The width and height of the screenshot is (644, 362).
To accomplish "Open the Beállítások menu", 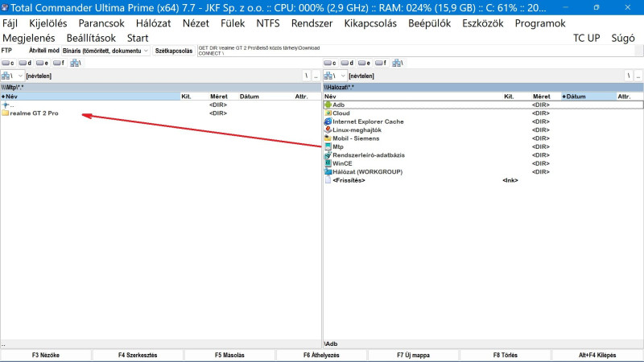I will pyautogui.click(x=91, y=38).
